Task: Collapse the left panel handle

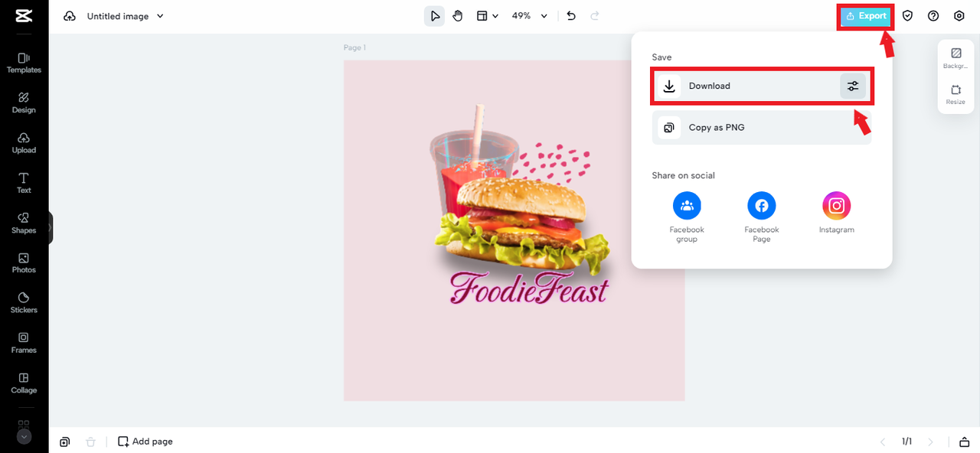Action: point(51,227)
